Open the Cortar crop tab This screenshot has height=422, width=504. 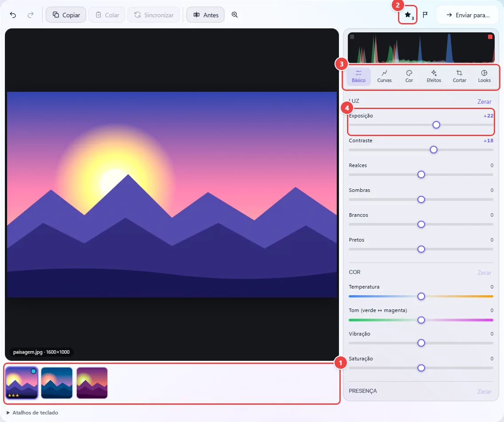(459, 76)
